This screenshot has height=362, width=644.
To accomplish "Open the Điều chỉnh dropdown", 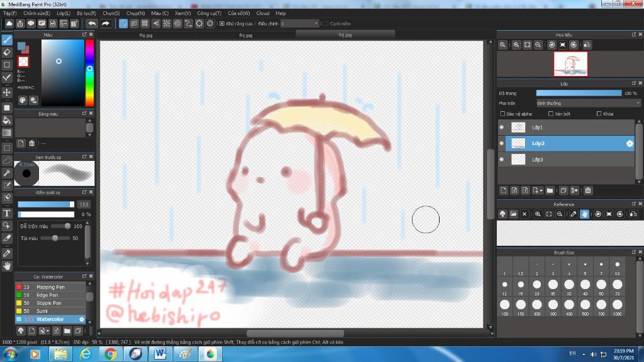I will (x=299, y=24).
